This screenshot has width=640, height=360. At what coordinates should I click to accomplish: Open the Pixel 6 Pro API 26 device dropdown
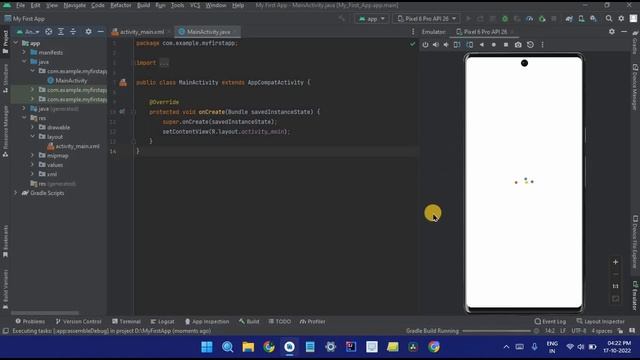pyautogui.click(x=427, y=19)
